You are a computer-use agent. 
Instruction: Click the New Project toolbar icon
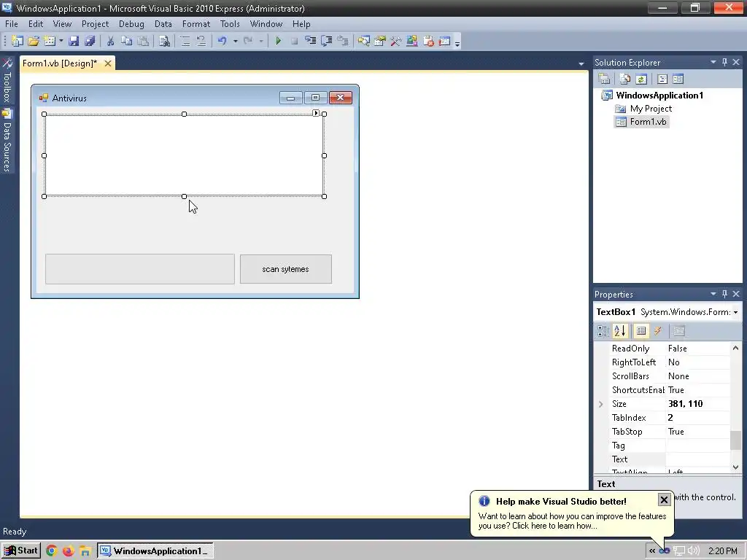18,41
